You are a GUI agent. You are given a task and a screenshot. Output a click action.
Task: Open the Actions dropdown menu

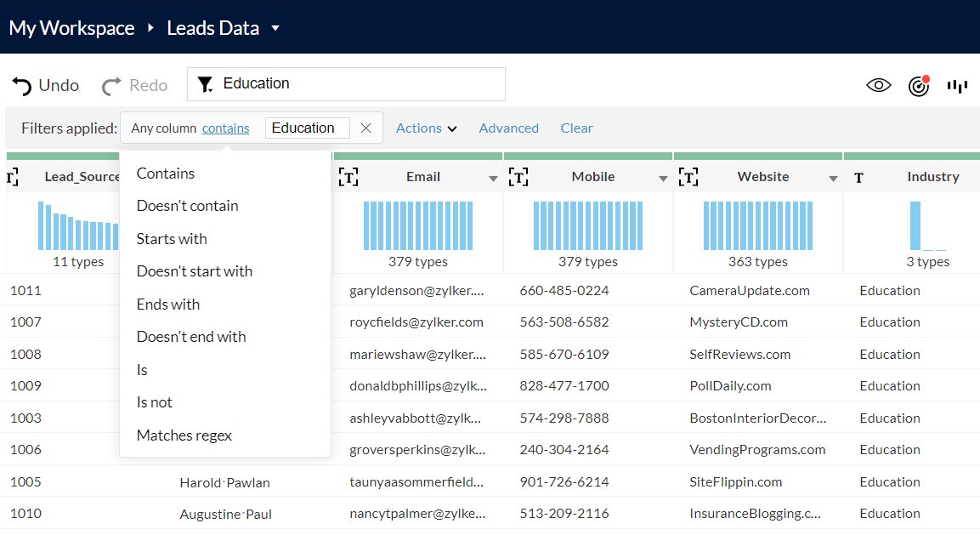[426, 128]
